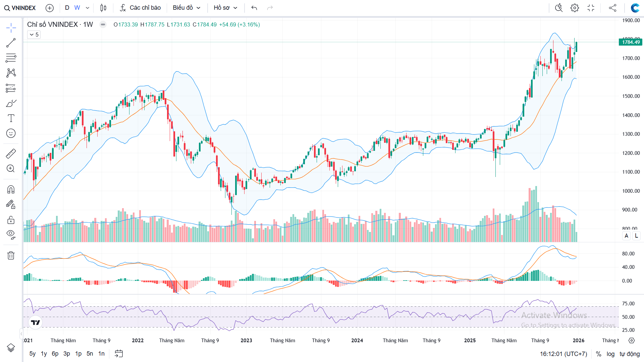Click the VNINDEX symbol search

coord(20,8)
